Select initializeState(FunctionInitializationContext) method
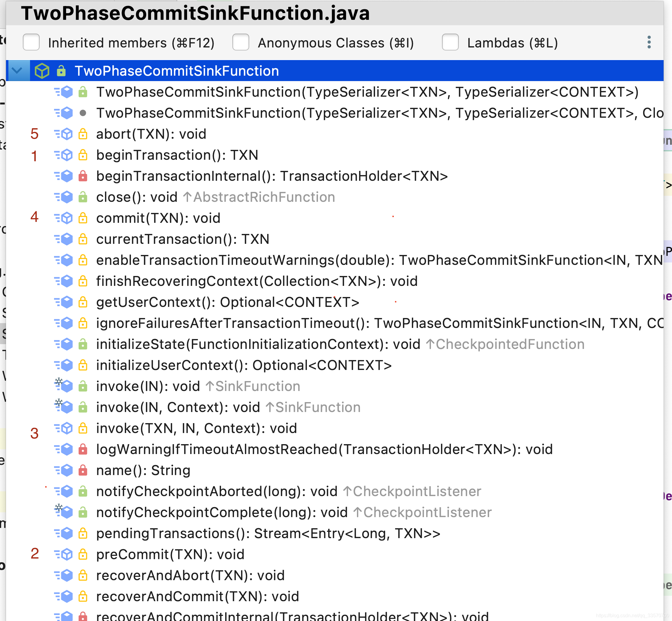 coord(258,344)
